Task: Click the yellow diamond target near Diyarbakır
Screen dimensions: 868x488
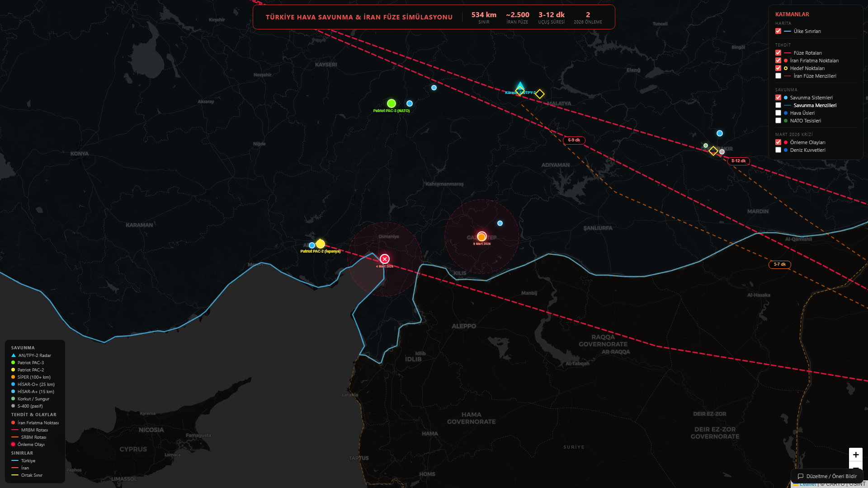Action: coord(713,151)
